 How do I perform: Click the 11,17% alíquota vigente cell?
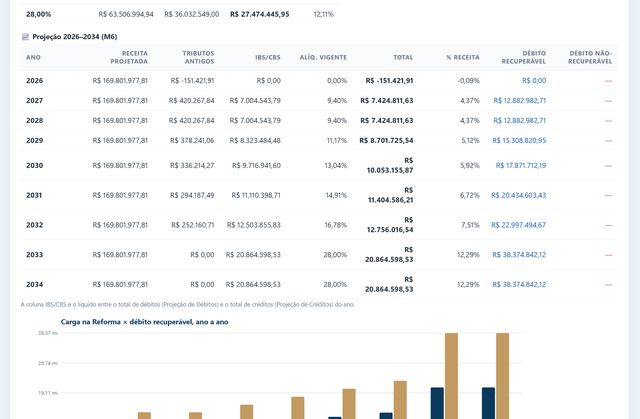coord(337,141)
